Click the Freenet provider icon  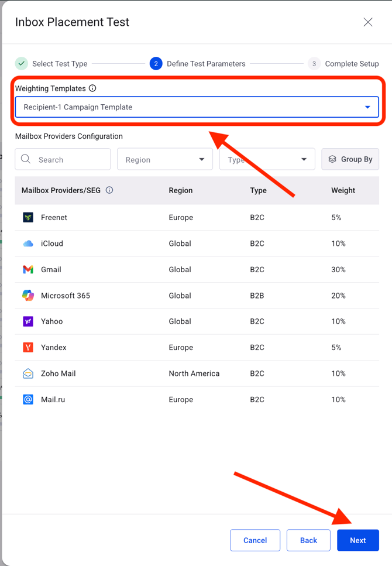pyautogui.click(x=28, y=218)
